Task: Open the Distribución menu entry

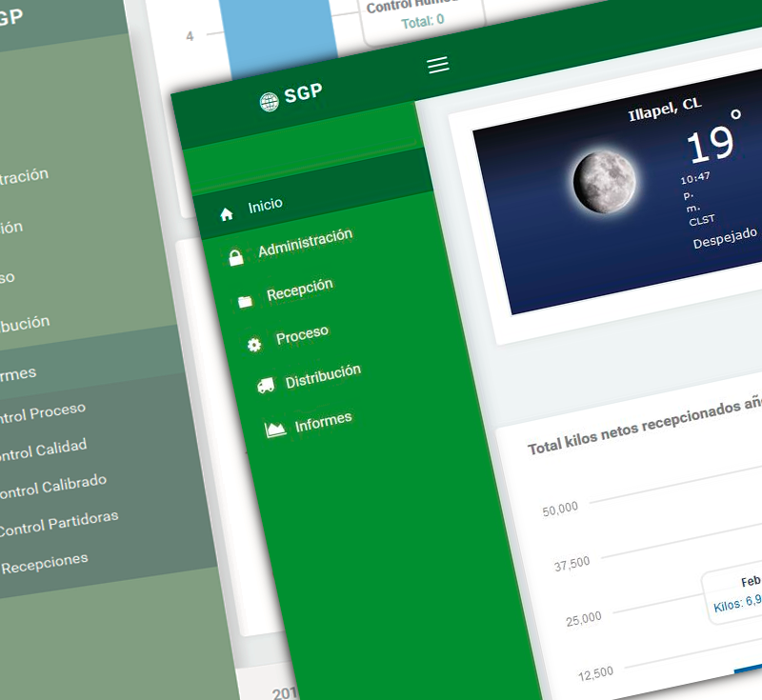Action: [x=323, y=376]
